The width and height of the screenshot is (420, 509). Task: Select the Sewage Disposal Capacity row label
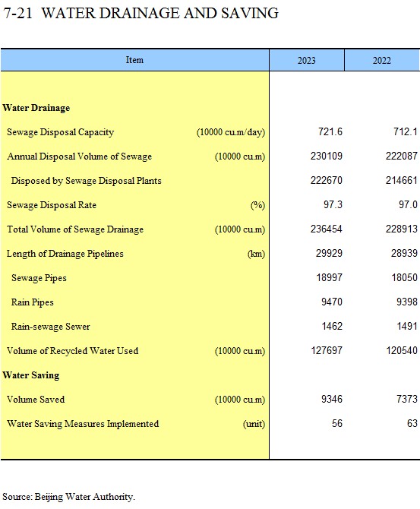coord(60,132)
